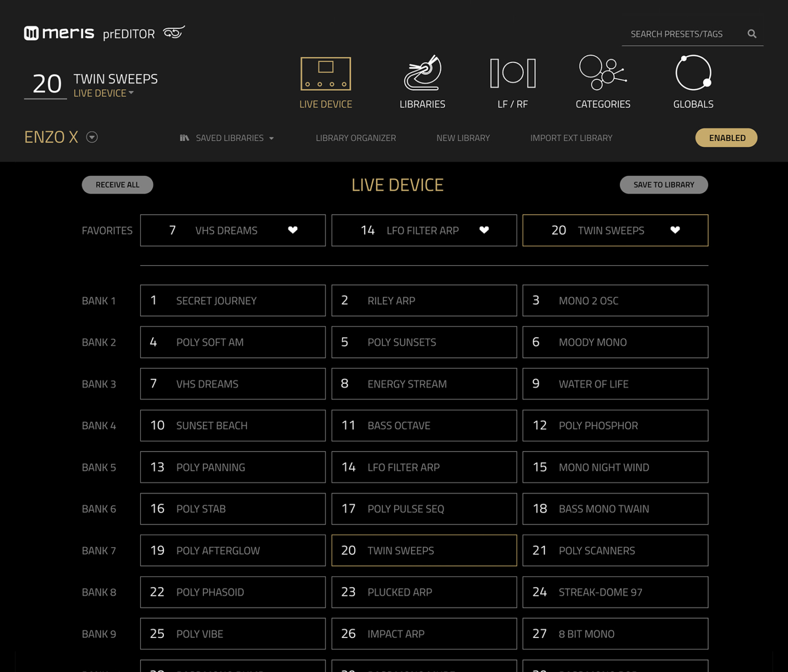
Task: Expand the Live Device source dropdown under Twin Sweeps
Action: tap(131, 93)
